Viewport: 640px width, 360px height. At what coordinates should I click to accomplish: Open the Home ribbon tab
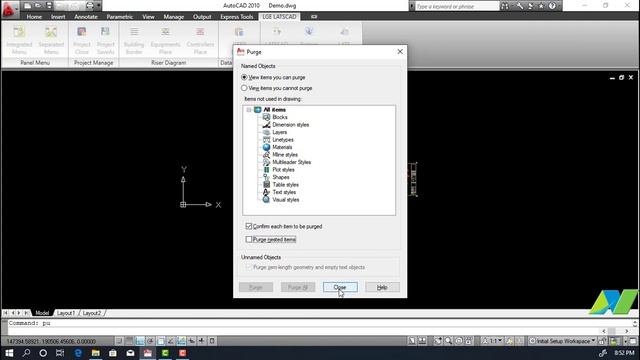34,17
